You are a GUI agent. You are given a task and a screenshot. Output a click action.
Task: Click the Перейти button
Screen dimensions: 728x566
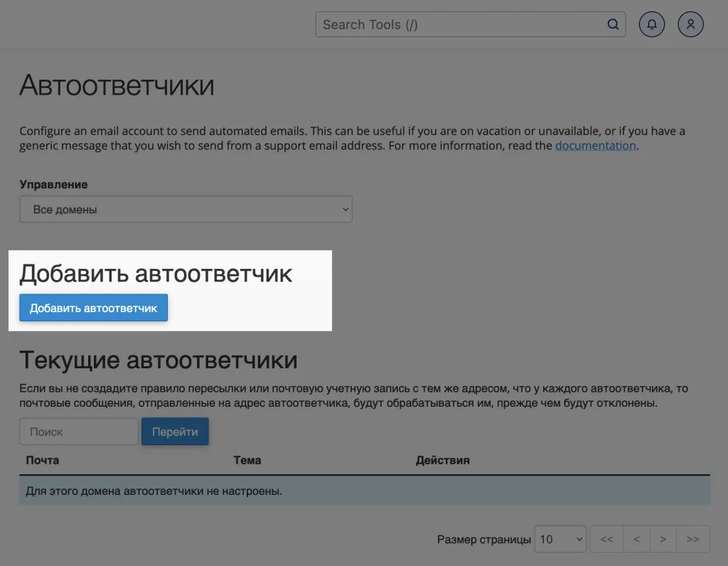(x=175, y=432)
